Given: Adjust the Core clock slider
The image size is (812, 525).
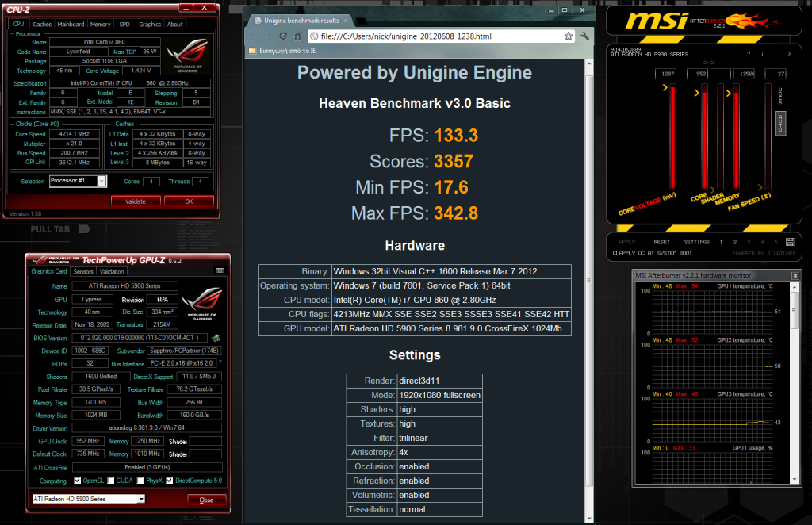Looking at the screenshot, I should tap(704, 137).
